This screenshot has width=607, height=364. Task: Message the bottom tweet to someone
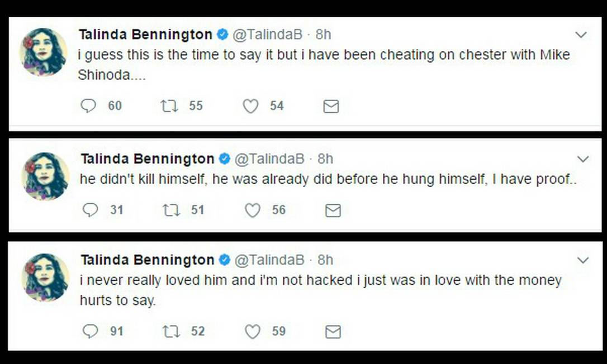[333, 331]
